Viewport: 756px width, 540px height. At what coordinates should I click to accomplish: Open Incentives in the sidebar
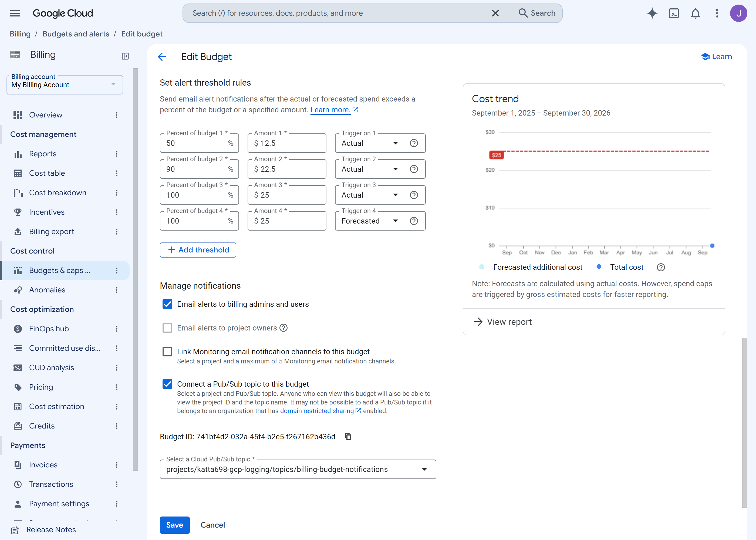point(46,212)
